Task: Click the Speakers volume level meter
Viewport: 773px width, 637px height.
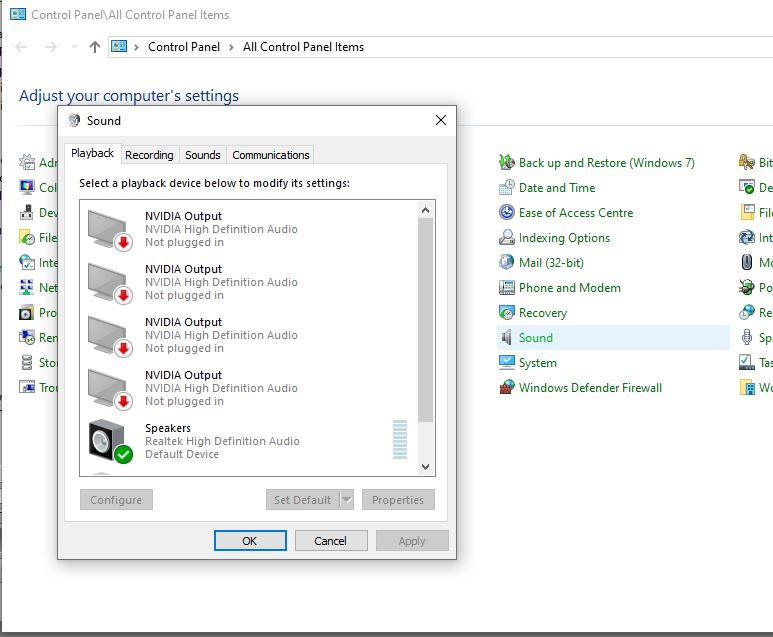Action: [400, 440]
